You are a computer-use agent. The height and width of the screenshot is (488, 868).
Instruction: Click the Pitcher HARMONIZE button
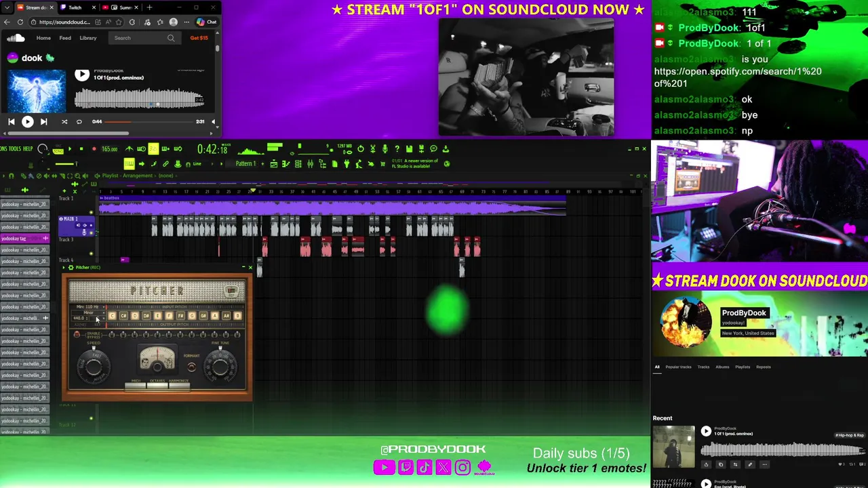coord(179,384)
